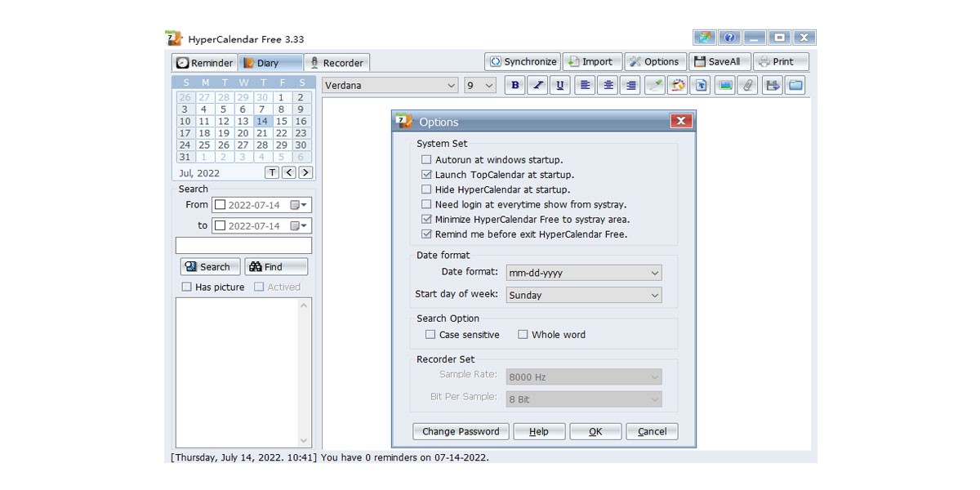Click the Find button

[276, 266]
